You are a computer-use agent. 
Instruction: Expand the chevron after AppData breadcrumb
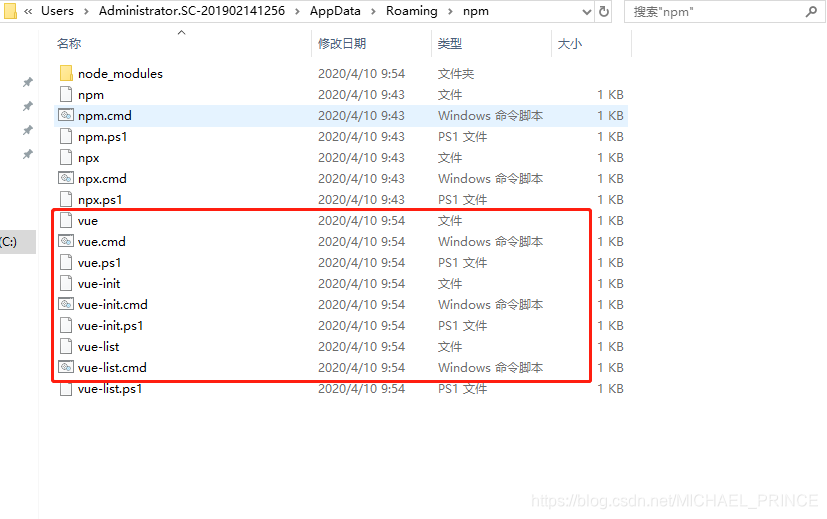coord(373,11)
